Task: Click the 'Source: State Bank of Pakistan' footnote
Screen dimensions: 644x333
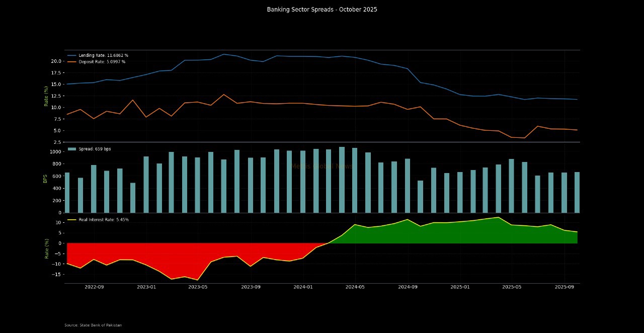Action: tap(93, 325)
